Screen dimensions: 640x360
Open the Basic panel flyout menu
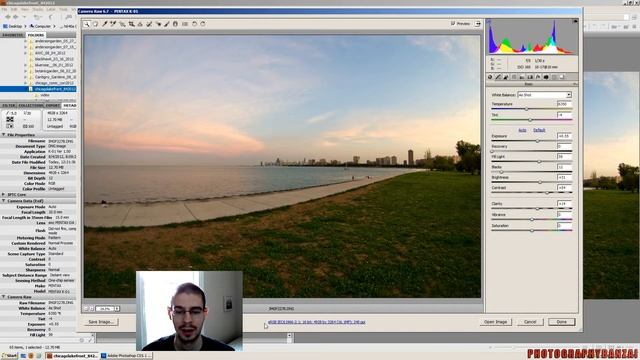pos(575,84)
